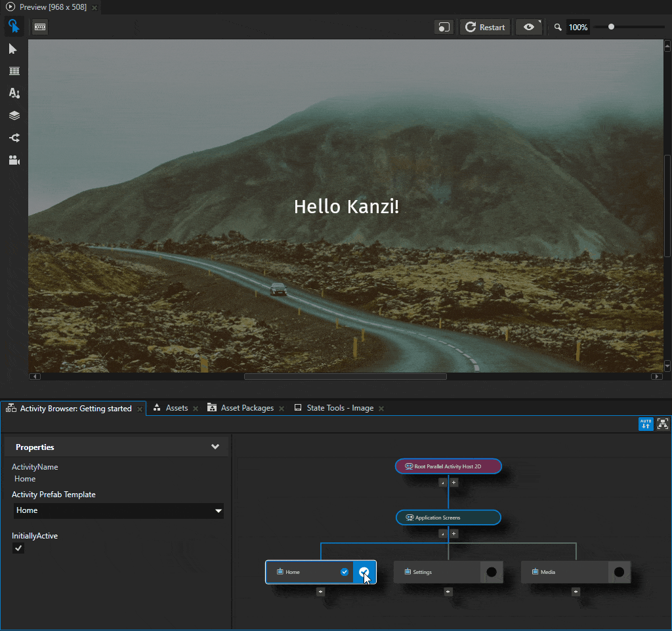
Task: Click the keyboard input icon in toolbar
Action: tap(39, 27)
